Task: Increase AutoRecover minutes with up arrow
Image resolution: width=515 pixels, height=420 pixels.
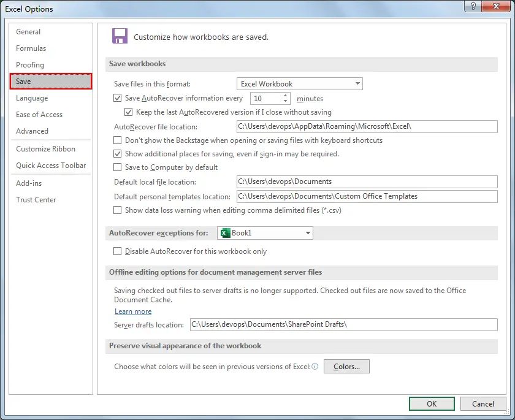Action: click(286, 96)
